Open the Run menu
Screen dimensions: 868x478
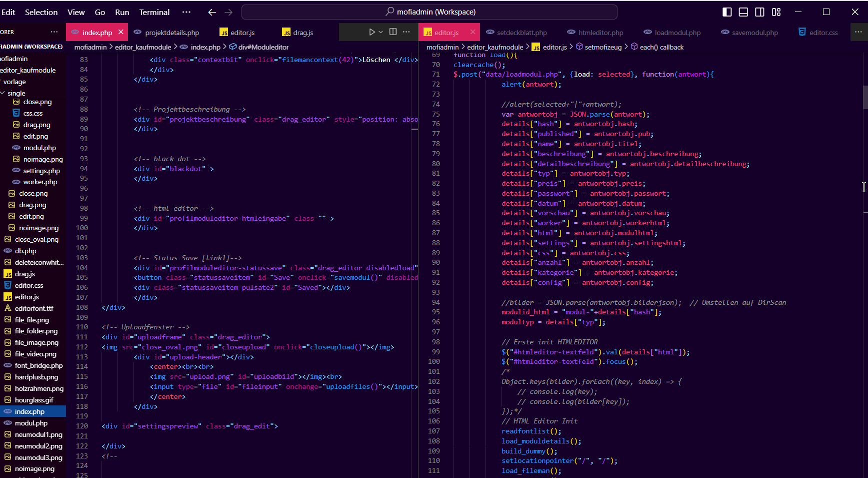pyautogui.click(x=122, y=12)
